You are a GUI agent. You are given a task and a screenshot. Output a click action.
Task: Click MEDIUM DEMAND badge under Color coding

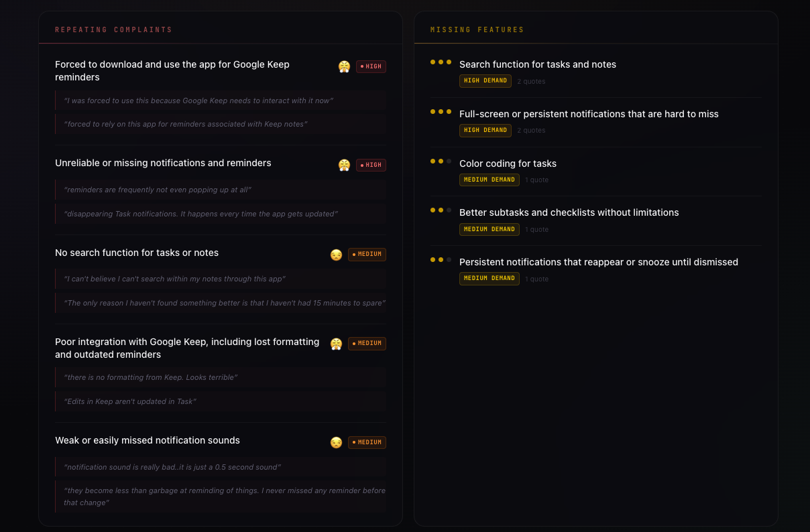(489, 180)
